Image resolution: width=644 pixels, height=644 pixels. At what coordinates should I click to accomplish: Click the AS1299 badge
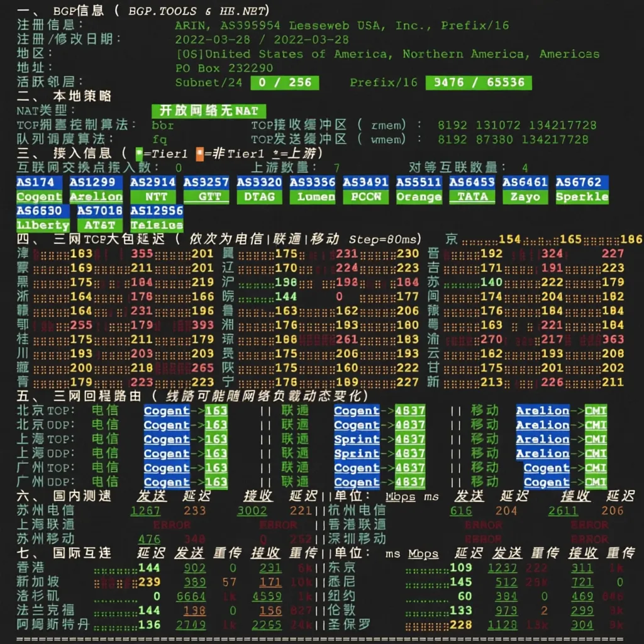pyautogui.click(x=96, y=182)
